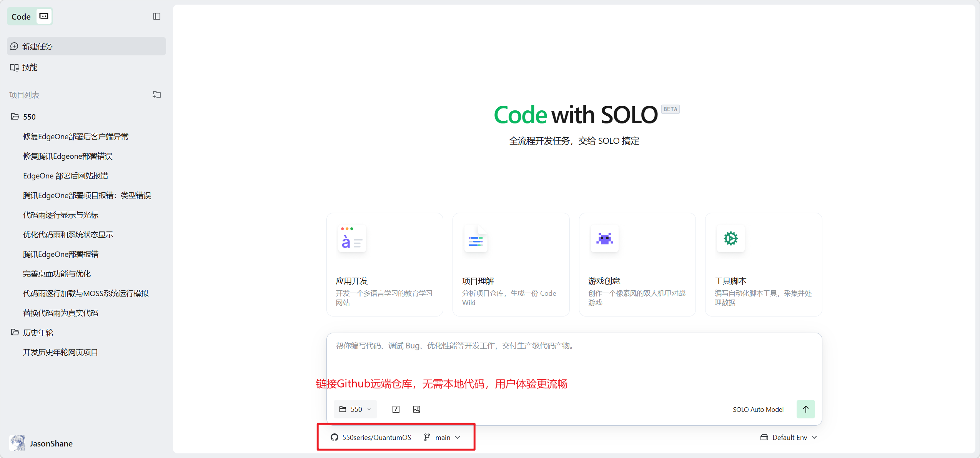Click the game creation pixel invader icon

[604, 239]
